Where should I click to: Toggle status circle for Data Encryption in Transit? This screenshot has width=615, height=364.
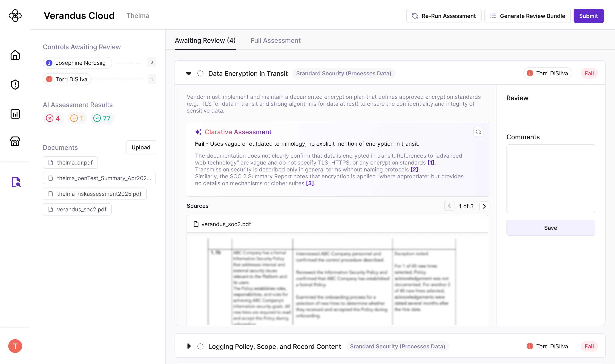pos(200,73)
